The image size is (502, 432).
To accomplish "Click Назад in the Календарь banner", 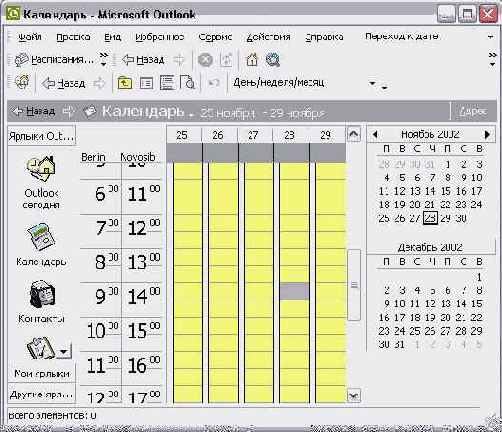I will click(x=34, y=111).
